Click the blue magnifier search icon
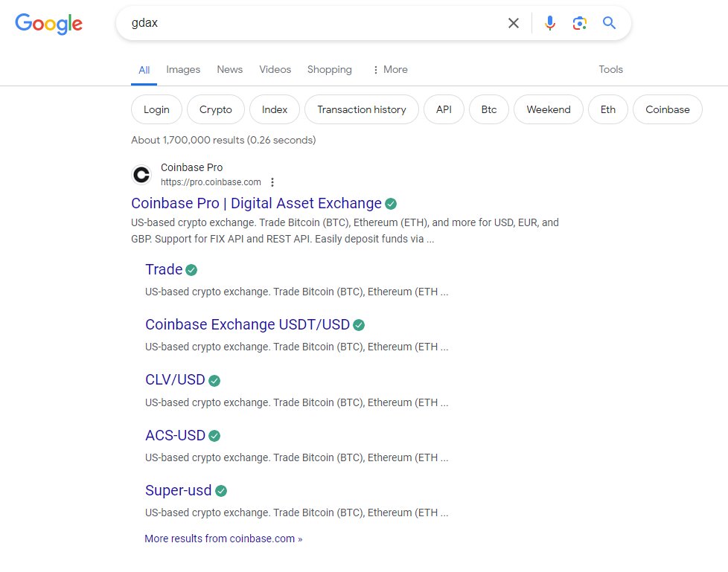This screenshot has width=728, height=572. tap(609, 23)
